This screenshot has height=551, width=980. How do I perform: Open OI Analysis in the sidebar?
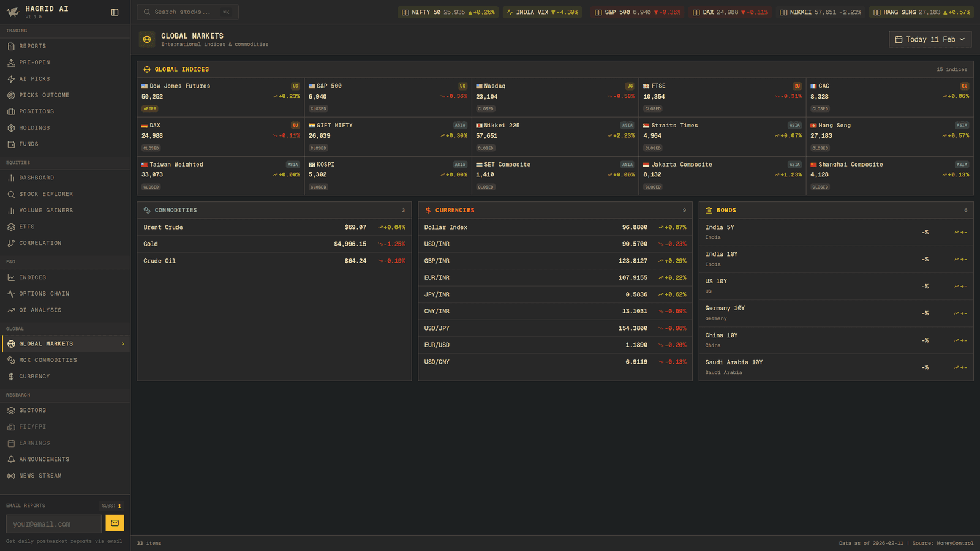coord(65,310)
